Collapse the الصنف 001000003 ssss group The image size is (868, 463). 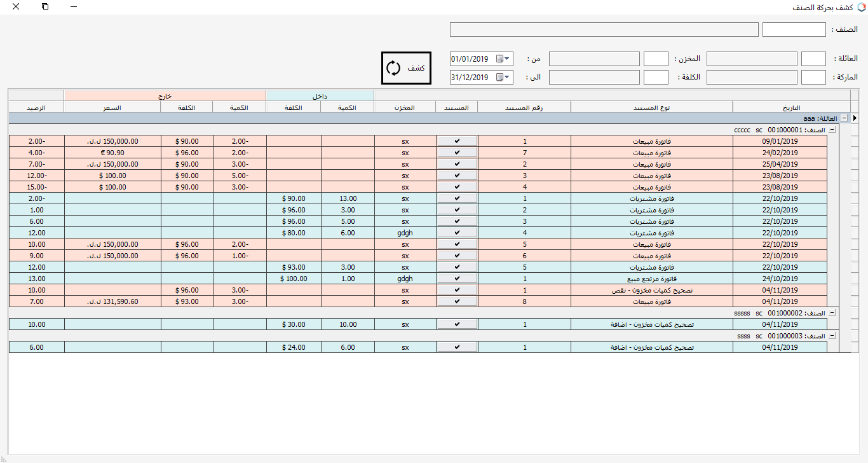point(833,336)
